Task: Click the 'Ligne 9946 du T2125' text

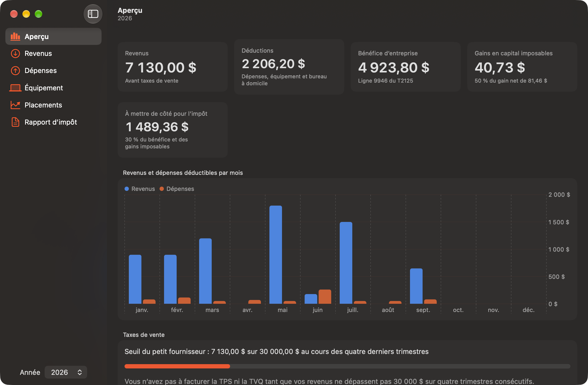Action: [x=385, y=81]
